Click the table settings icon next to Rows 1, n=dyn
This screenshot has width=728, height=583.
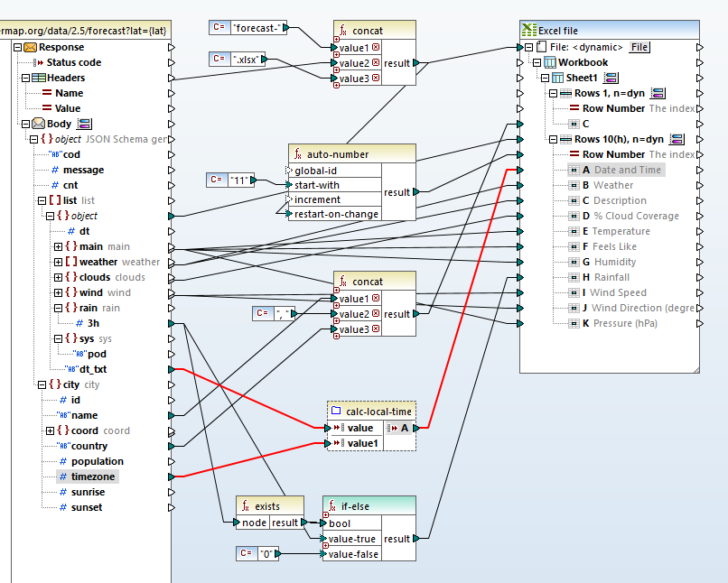click(x=658, y=92)
